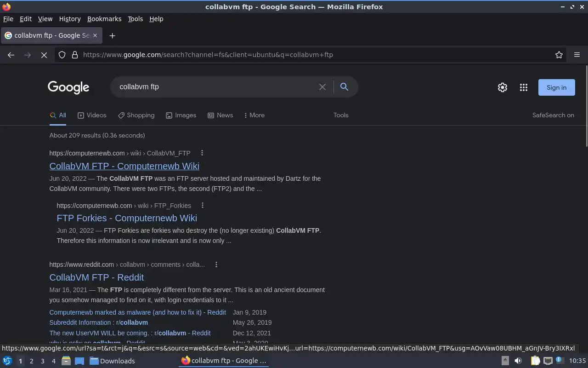Screen dimensions: 588x368
Task: Open CollabVM FTP - Reddit result
Action: [96, 277]
